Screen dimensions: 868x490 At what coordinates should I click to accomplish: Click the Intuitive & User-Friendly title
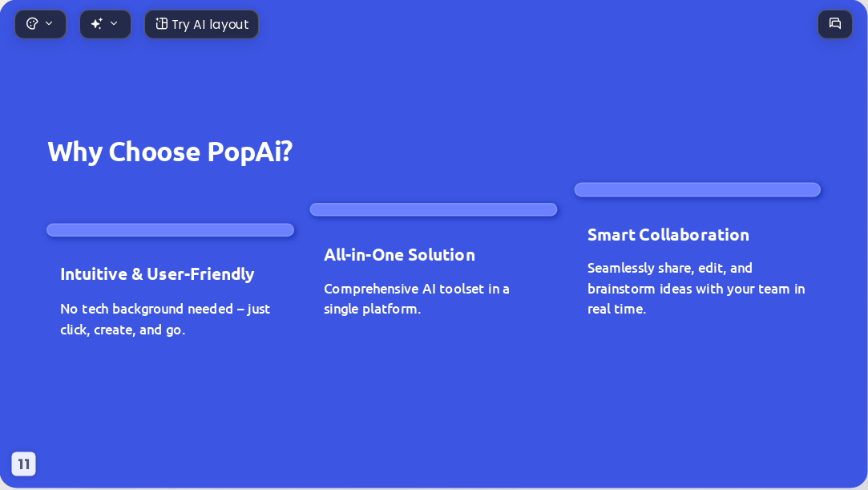point(157,274)
